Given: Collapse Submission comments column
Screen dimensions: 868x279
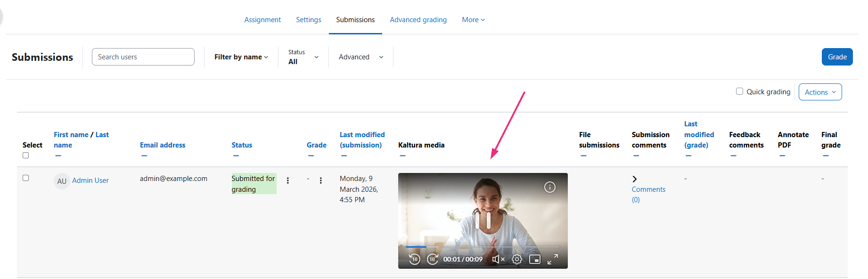Looking at the screenshot, I should (636, 156).
